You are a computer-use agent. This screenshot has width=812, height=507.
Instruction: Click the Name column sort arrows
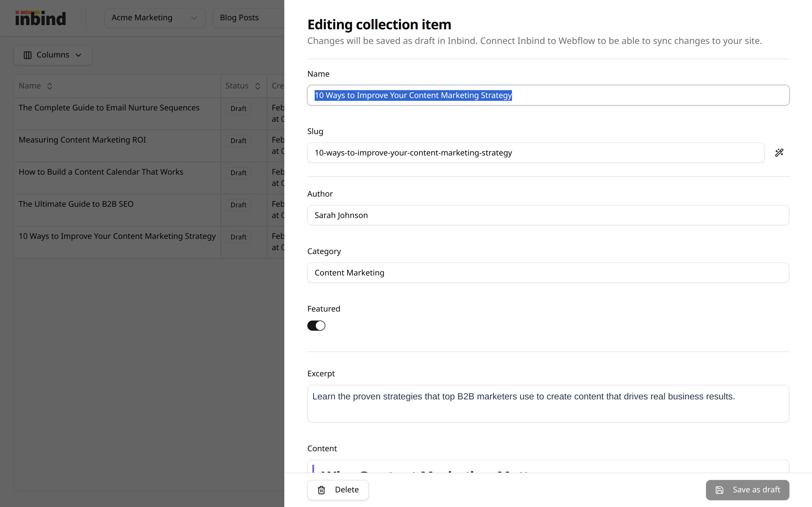tap(49, 86)
